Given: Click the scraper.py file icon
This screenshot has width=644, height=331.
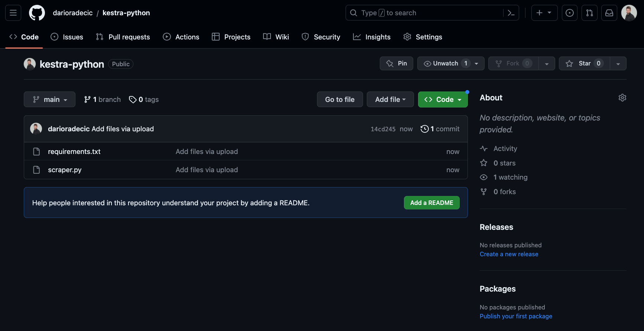Looking at the screenshot, I should point(36,170).
